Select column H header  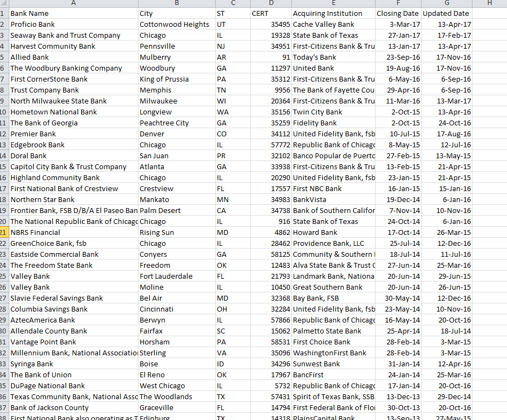pos(489,3)
